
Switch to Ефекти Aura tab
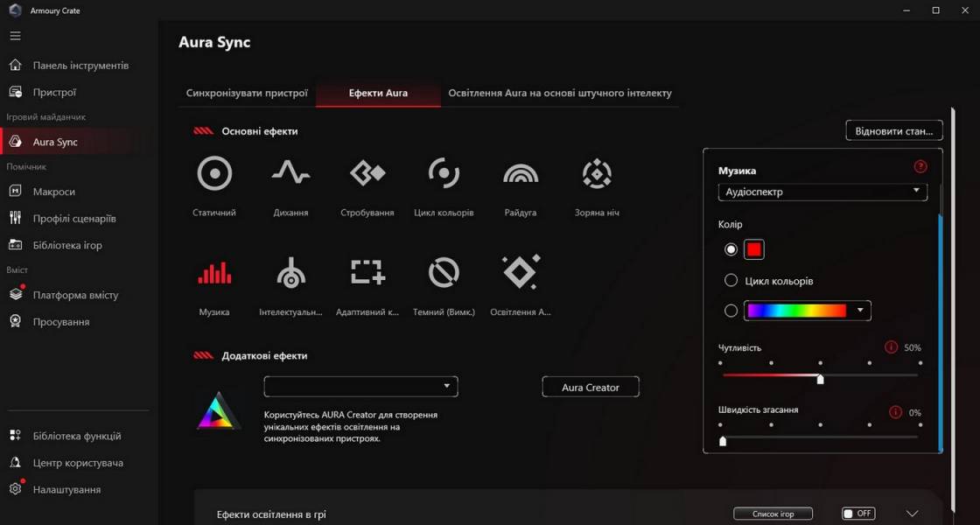click(378, 93)
